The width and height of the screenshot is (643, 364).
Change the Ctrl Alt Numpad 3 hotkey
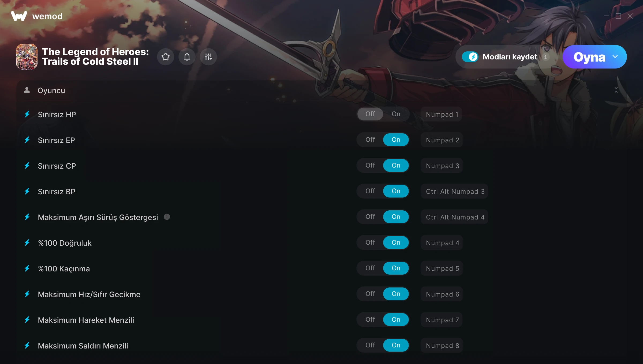(x=454, y=191)
